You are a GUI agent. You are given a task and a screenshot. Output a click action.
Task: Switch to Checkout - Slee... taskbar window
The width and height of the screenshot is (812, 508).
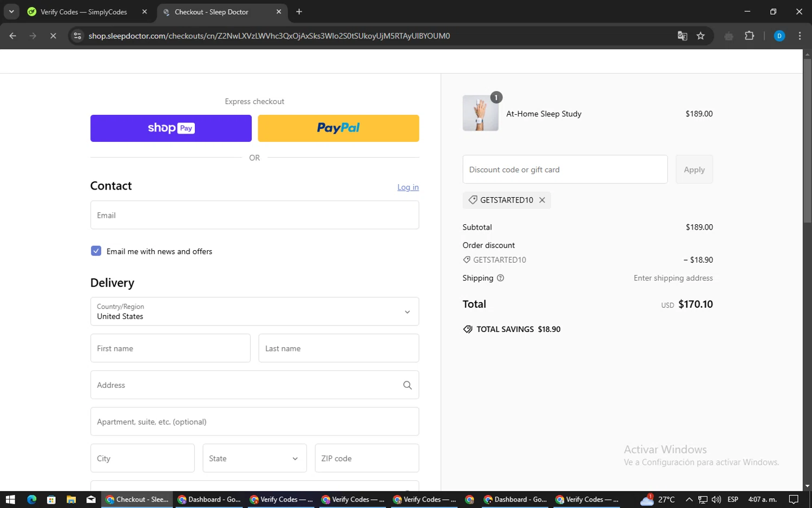tap(137, 499)
